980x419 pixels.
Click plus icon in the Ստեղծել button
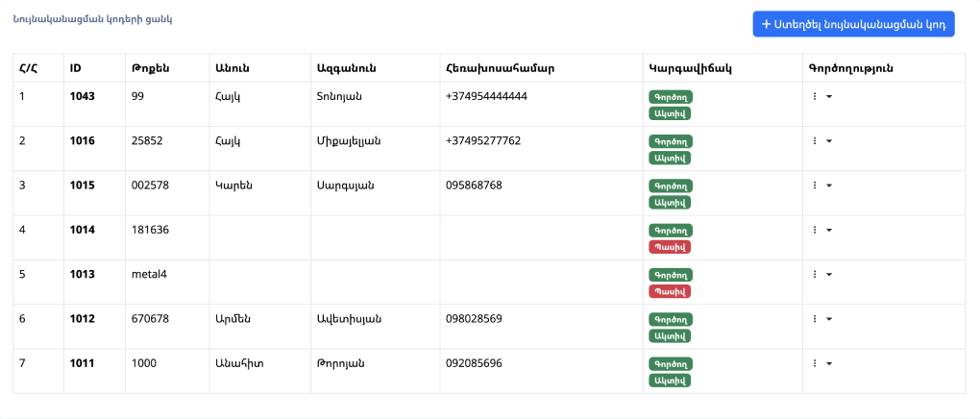point(766,24)
